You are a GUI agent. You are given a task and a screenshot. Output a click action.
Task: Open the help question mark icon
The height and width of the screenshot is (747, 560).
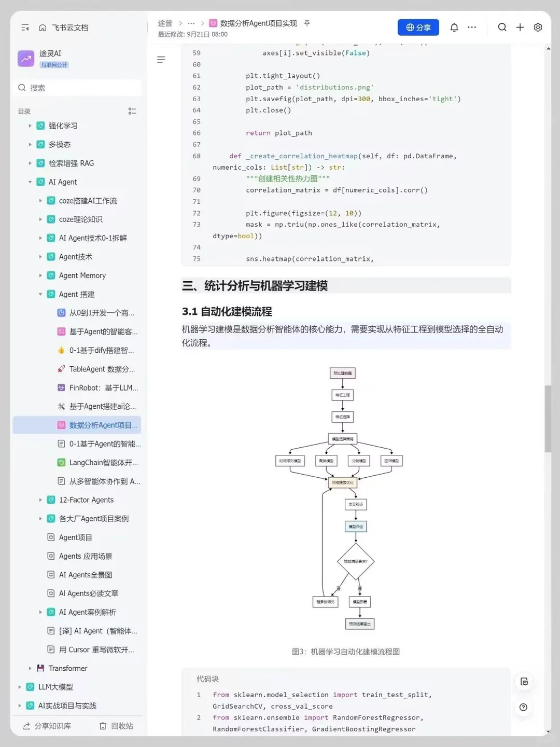pyautogui.click(x=524, y=707)
